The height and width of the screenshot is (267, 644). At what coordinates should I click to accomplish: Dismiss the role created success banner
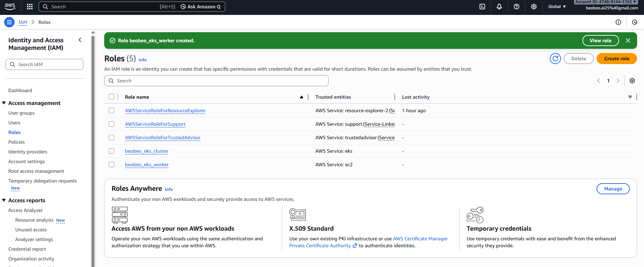click(628, 41)
